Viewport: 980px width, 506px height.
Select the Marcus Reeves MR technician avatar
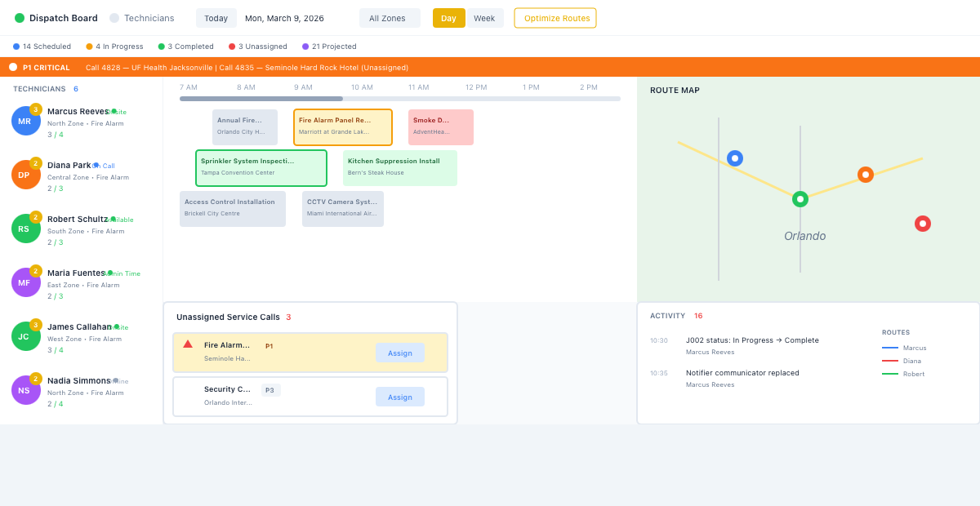(25, 120)
